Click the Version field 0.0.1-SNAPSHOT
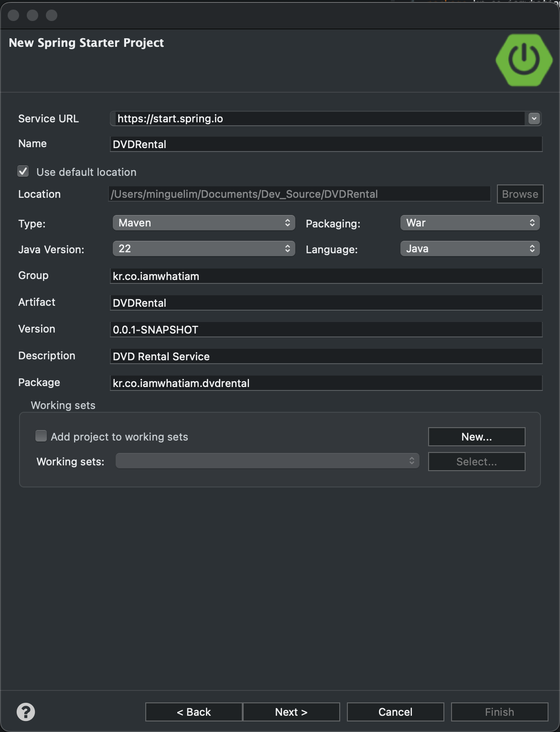This screenshot has height=732, width=560. click(x=326, y=330)
